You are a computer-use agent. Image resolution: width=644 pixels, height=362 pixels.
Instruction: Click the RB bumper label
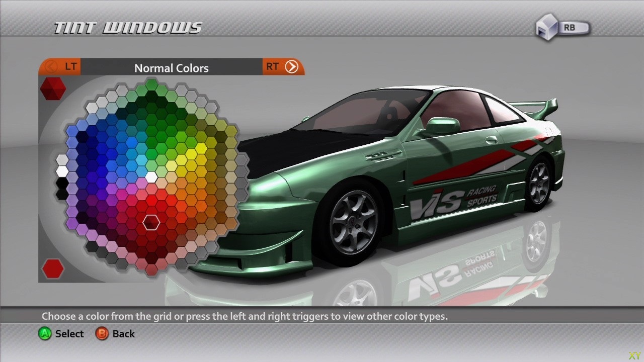point(570,28)
